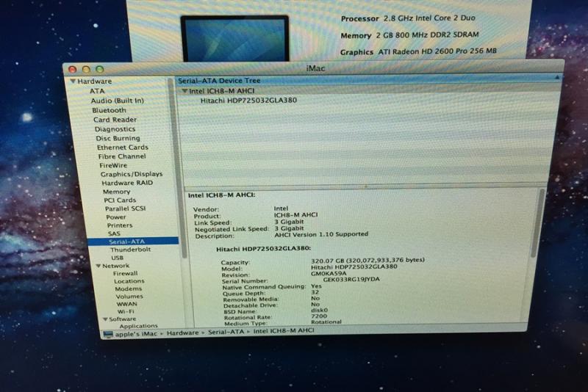Select Memory in the sidebar
Screen dimensions: 588x392
tap(117, 192)
